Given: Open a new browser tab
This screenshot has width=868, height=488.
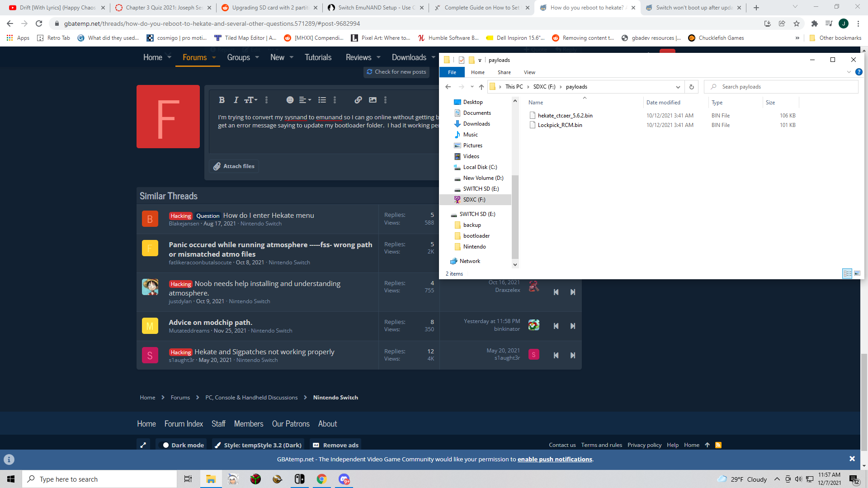Looking at the screenshot, I should [756, 8].
